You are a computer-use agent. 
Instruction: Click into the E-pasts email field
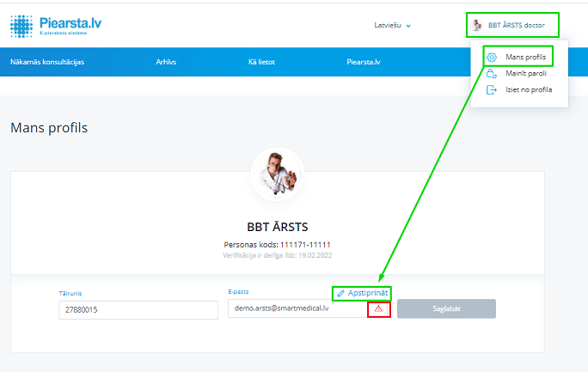pyautogui.click(x=297, y=309)
